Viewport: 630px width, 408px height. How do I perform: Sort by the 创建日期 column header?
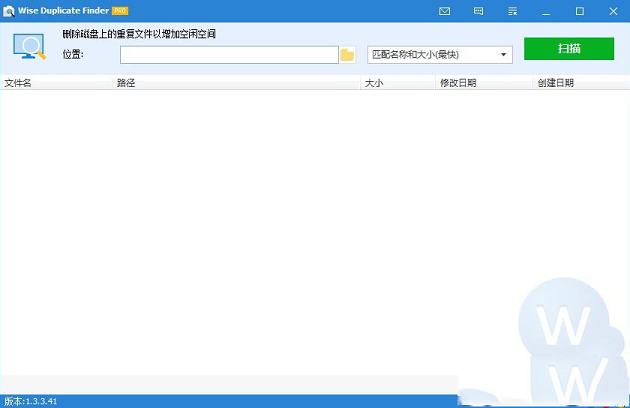click(555, 83)
